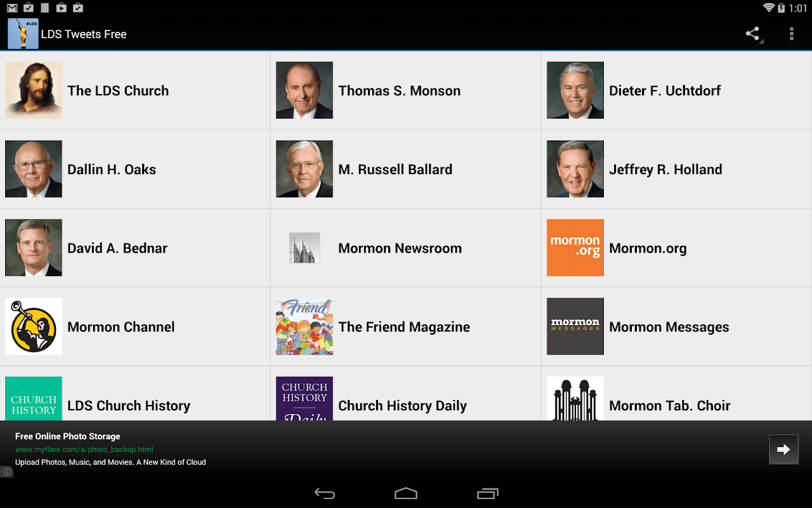This screenshot has height=508, width=812.
Task: Open Church History Daily label
Action: (x=403, y=406)
